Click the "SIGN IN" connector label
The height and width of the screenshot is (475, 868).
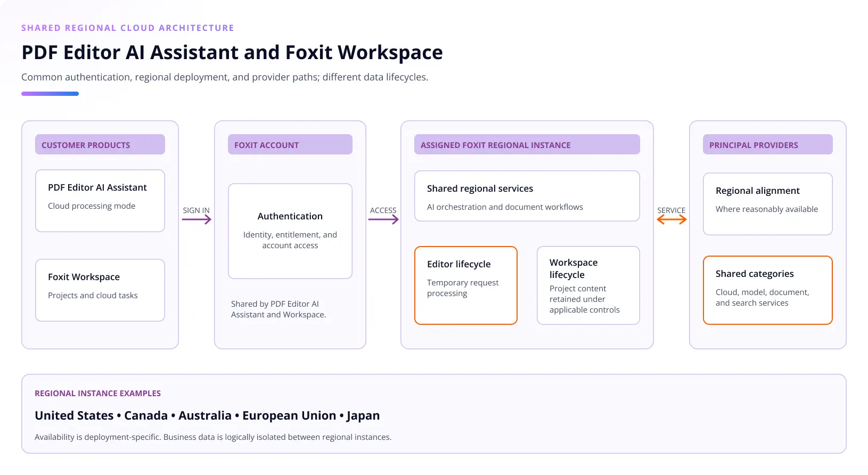click(x=196, y=210)
